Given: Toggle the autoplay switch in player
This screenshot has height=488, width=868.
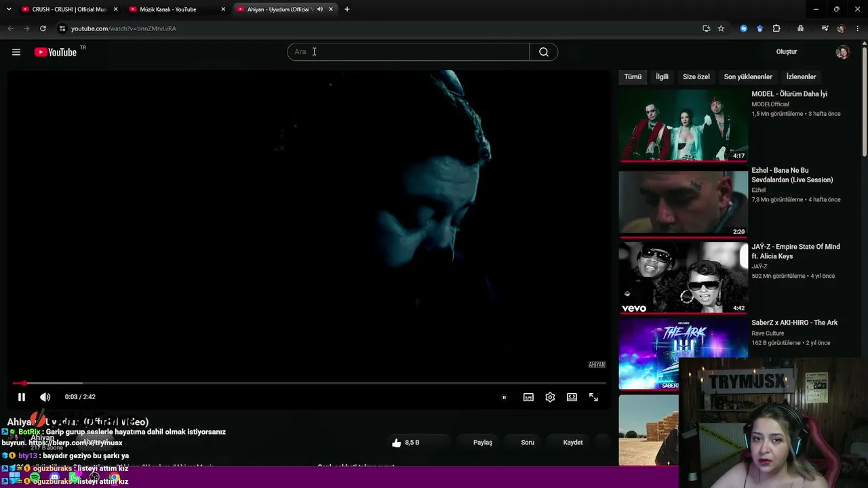Looking at the screenshot, I should (504, 397).
